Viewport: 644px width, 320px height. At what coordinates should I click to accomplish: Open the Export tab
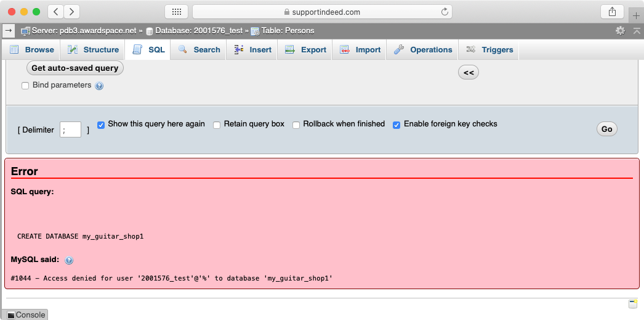(306, 50)
